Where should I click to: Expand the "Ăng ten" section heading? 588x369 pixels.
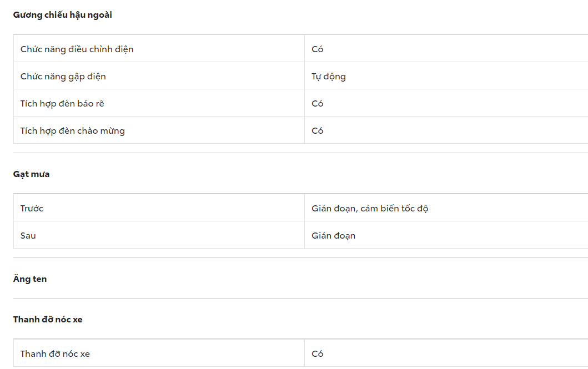coord(30,279)
